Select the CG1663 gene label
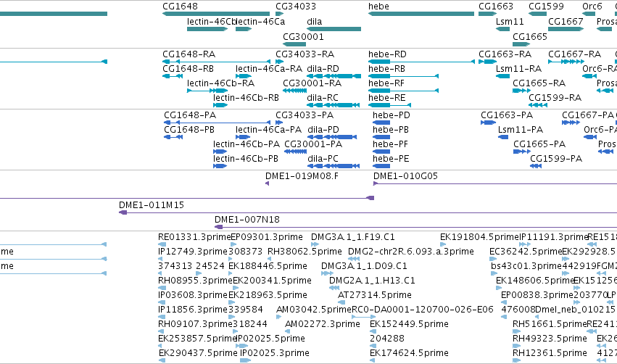 coord(496,7)
